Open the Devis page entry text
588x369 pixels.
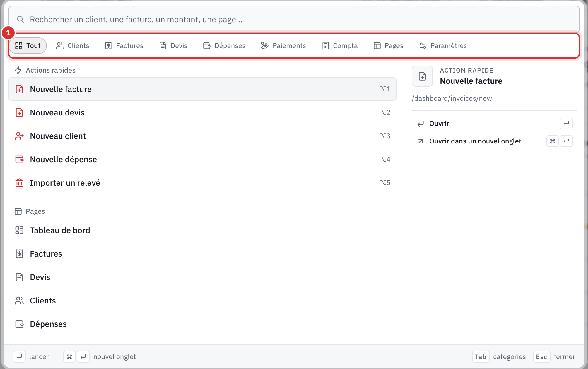coord(40,277)
